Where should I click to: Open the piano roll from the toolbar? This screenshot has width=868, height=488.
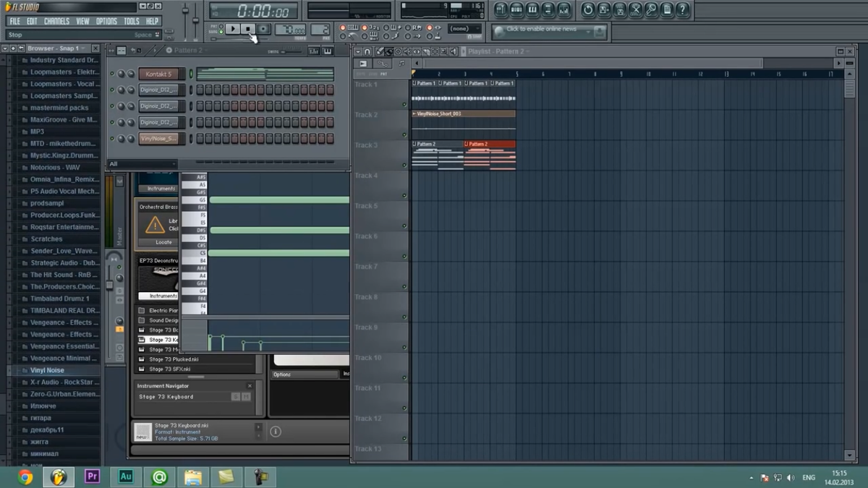(532, 9)
